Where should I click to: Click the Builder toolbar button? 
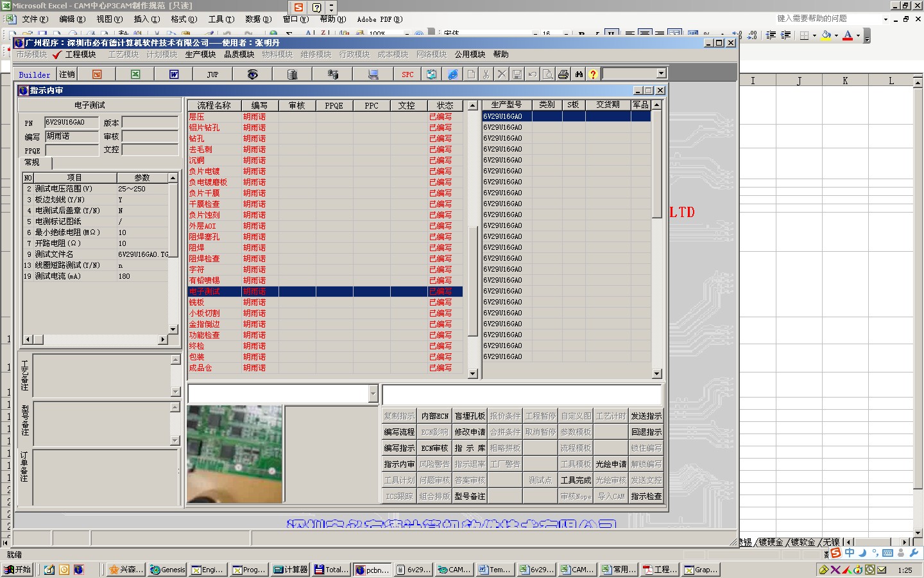click(35, 74)
